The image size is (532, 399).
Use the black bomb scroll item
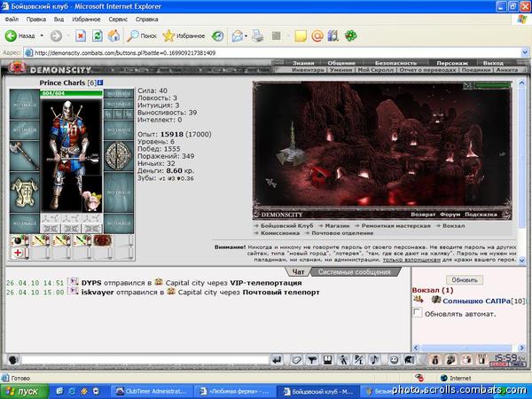(x=20, y=240)
